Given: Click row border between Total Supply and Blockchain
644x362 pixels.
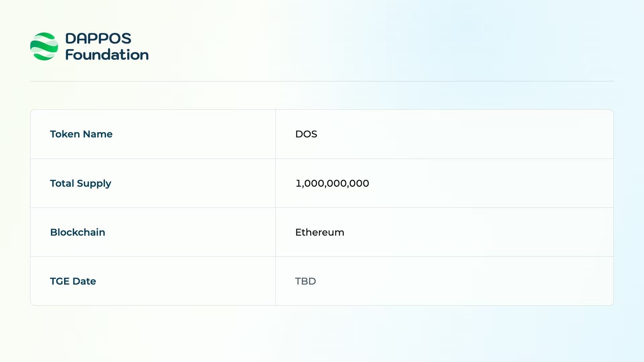Looking at the screenshot, I should [322, 207].
